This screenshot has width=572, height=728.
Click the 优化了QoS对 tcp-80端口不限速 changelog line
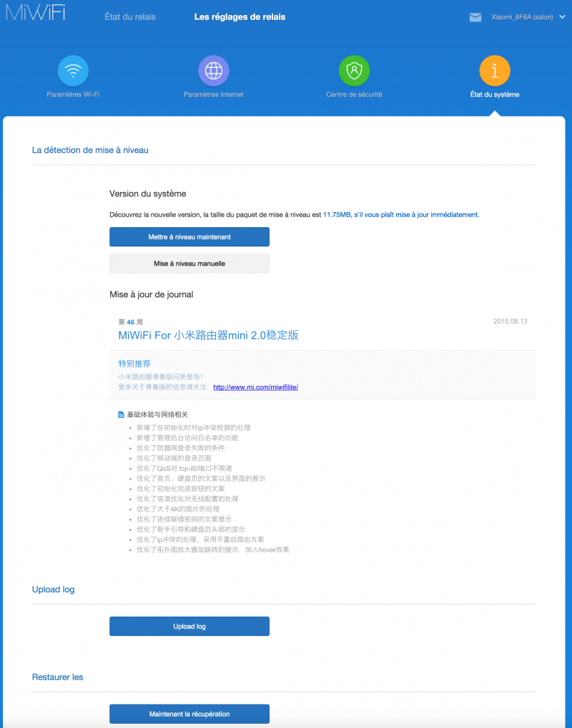point(184,469)
